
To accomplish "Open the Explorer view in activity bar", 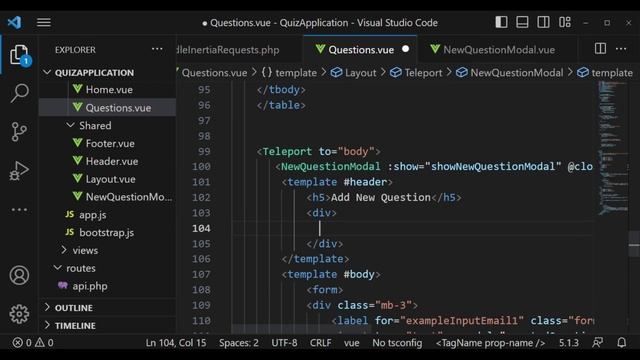I will tap(20, 55).
